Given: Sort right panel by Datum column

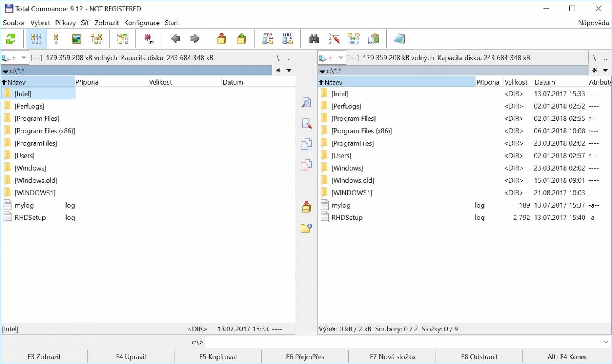Looking at the screenshot, I should (560, 82).
